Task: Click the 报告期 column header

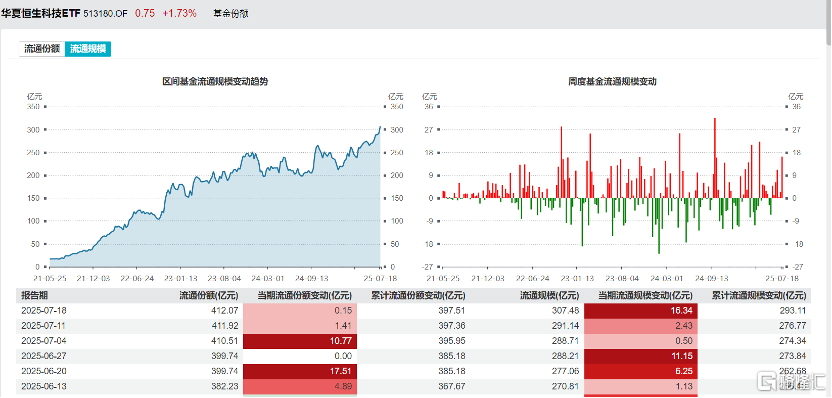Action: [x=34, y=296]
